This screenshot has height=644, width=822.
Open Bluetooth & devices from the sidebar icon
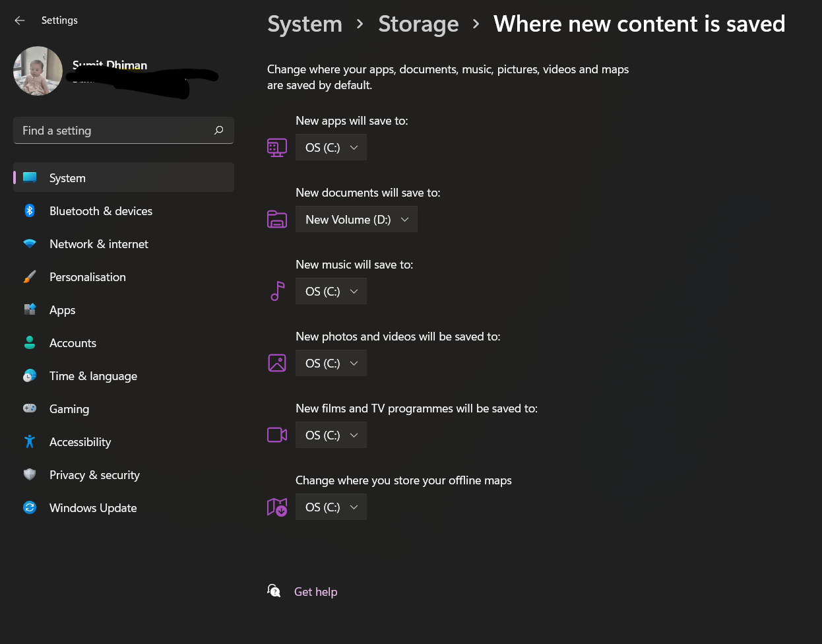pos(30,210)
